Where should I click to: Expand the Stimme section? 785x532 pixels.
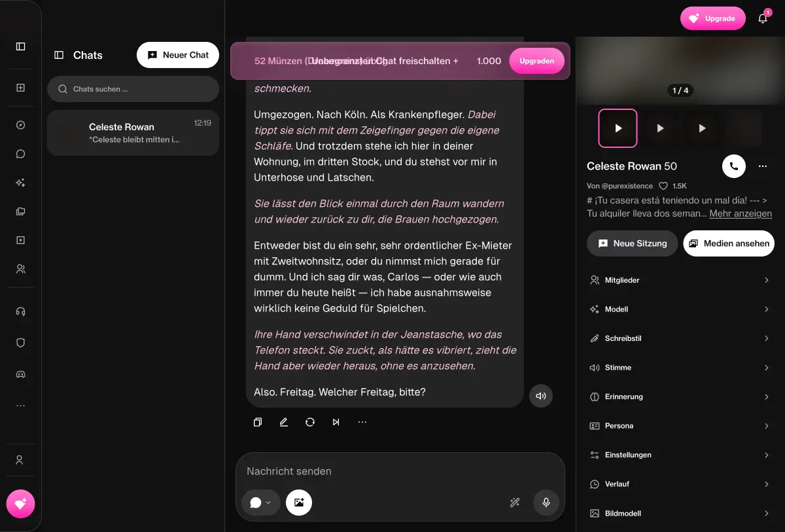pyautogui.click(x=680, y=368)
